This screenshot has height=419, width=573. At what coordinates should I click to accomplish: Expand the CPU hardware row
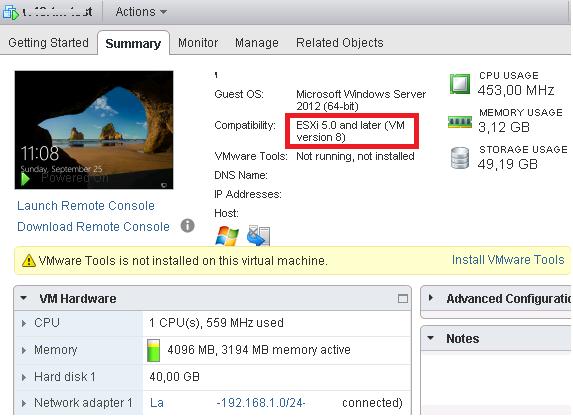coord(24,323)
